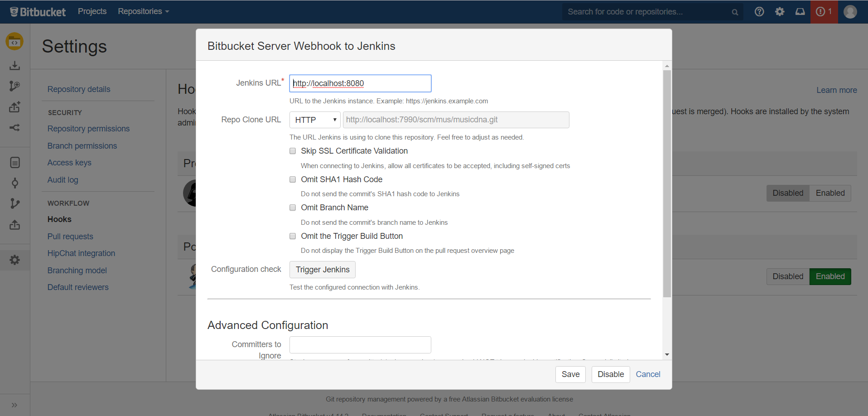Screen dimensions: 868x416
Task: Open the Help question mark menu
Action: [759, 12]
